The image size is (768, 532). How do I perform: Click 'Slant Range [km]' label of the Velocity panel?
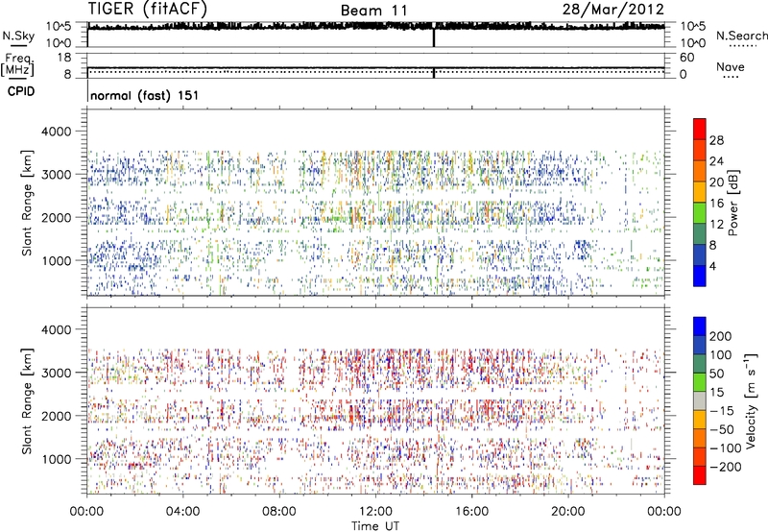coord(27,400)
